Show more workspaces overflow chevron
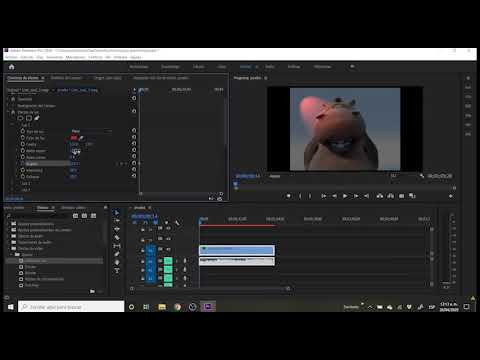The width and height of the screenshot is (480, 360). 352,67
